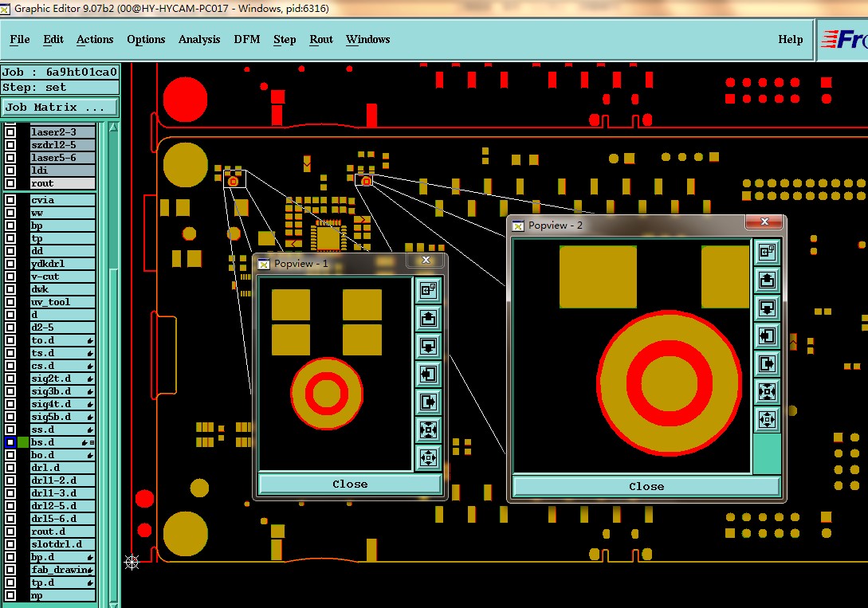Click pencil marker on to.d layer
Screen dimensions: 868x608
(x=90, y=341)
